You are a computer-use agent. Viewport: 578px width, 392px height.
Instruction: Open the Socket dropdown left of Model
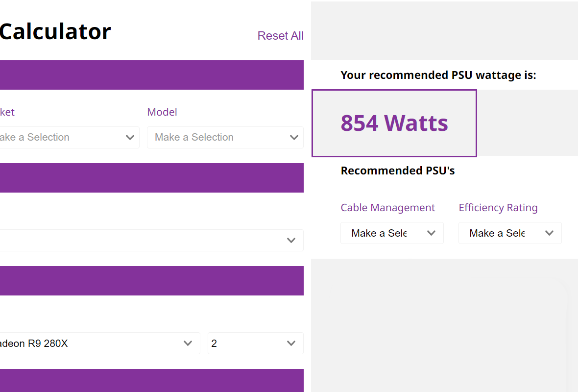click(x=70, y=138)
